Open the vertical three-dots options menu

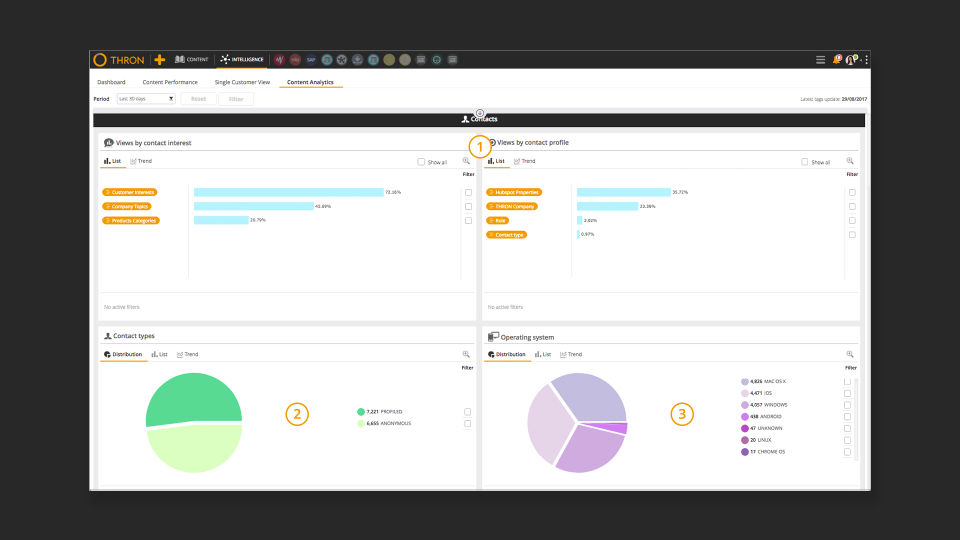click(866, 59)
